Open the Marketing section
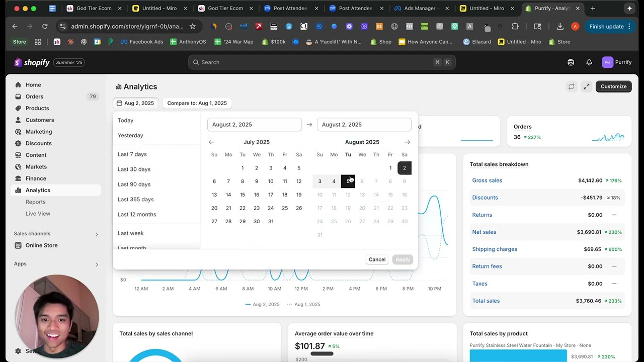This screenshot has height=362, width=644. point(39,132)
